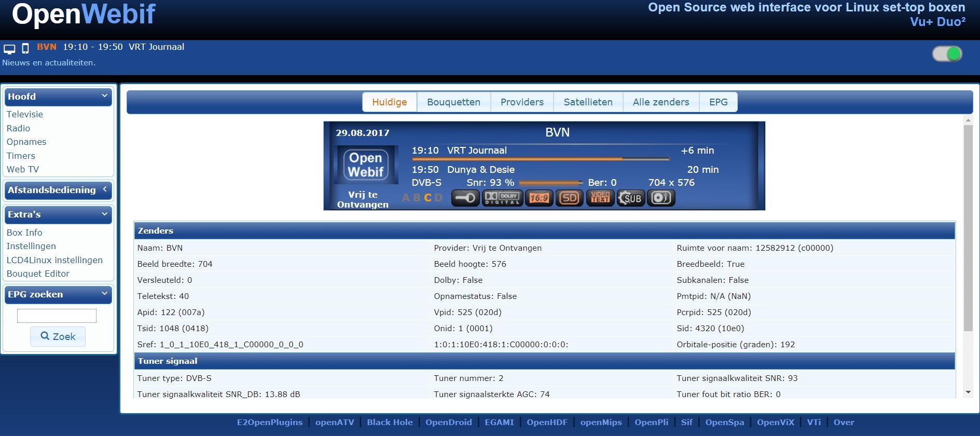Click the VRT Journaal progress bar
The width and height of the screenshot is (980, 436).
541,159
